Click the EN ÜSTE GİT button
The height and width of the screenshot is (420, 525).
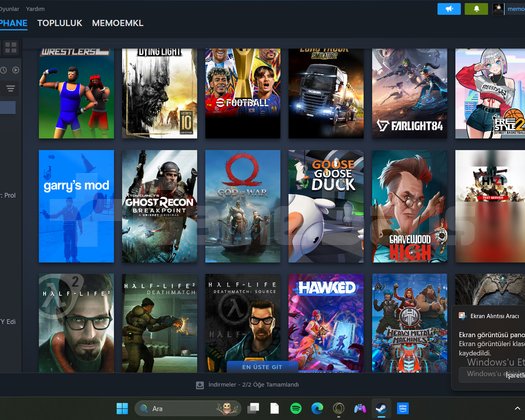coord(262,367)
